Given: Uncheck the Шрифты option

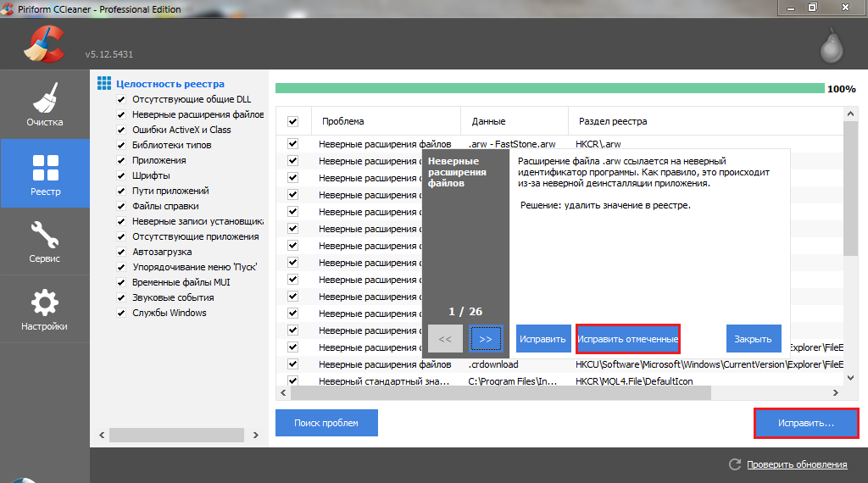Looking at the screenshot, I should pos(121,175).
